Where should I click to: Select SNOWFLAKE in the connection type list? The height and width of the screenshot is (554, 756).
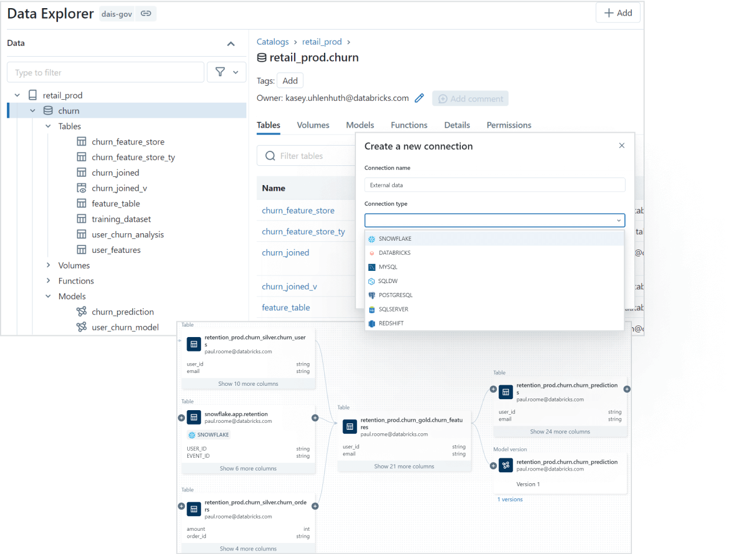(x=395, y=238)
